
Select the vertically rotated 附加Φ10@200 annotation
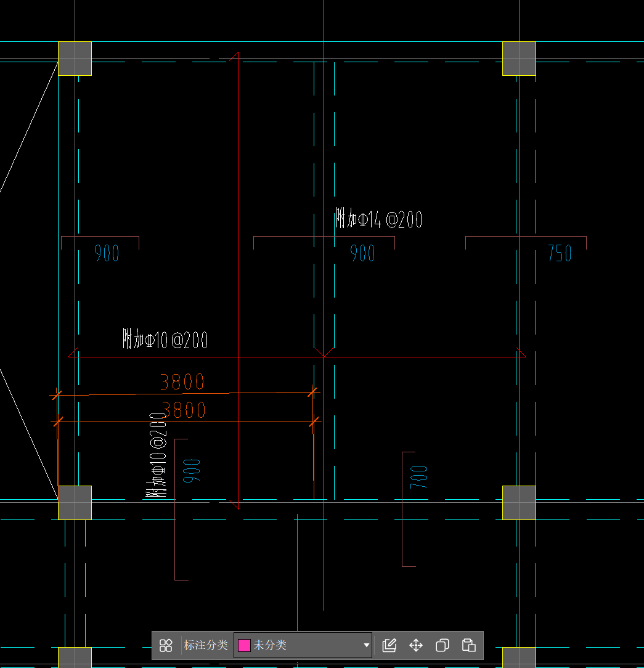click(x=157, y=455)
